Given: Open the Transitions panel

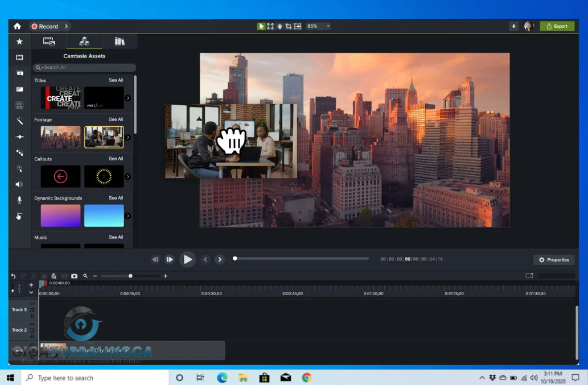Looking at the screenshot, I should (19, 89).
